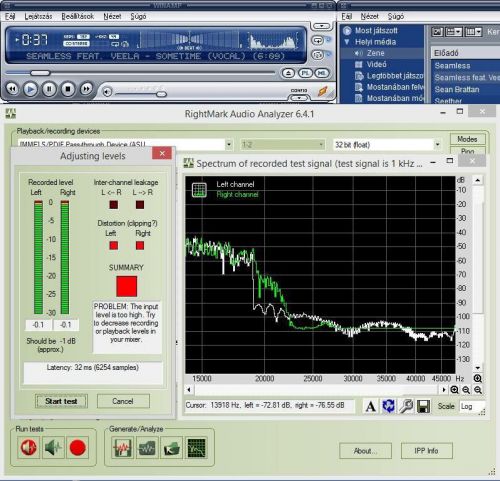Click Winamp eject/open file button

coord(288,73)
